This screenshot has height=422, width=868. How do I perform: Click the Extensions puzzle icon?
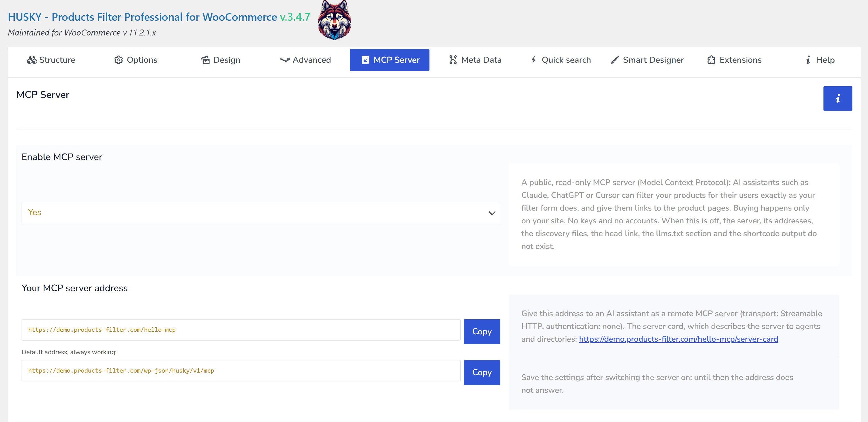(711, 60)
